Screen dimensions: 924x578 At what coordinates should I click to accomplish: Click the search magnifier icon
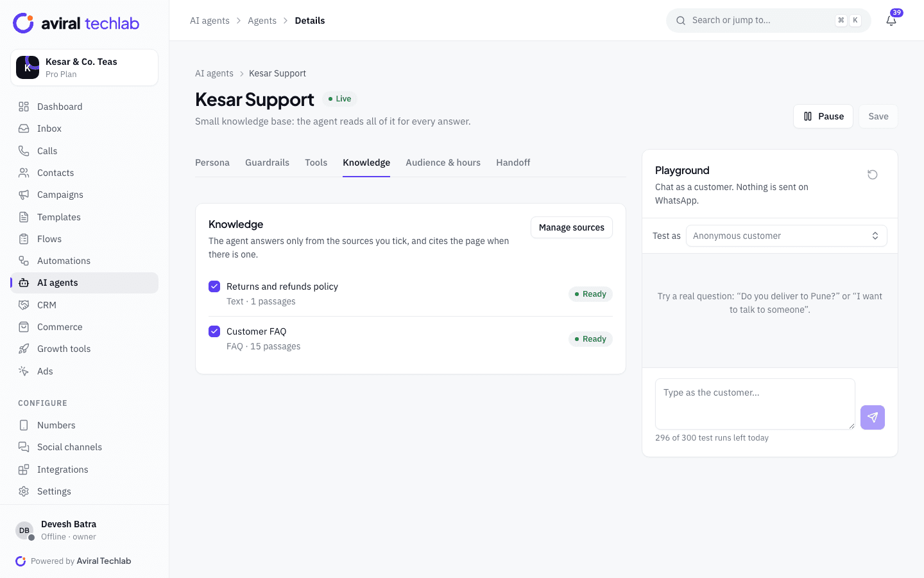681,21
